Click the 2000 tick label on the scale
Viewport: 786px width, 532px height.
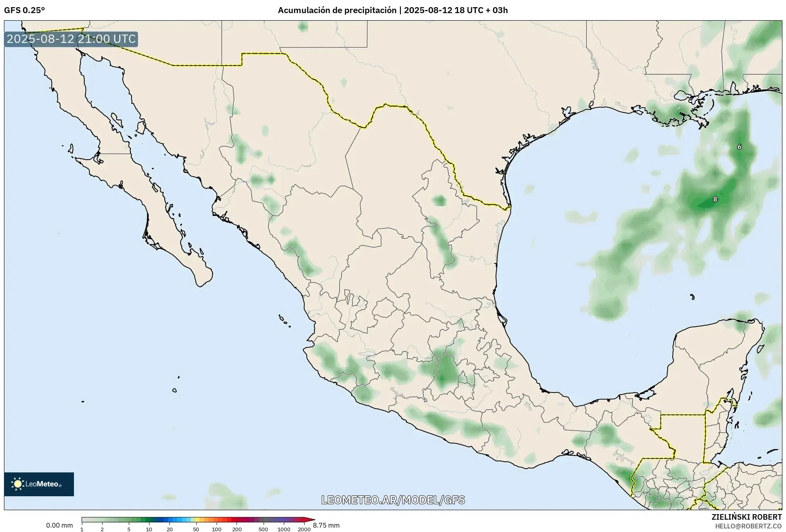(x=304, y=529)
